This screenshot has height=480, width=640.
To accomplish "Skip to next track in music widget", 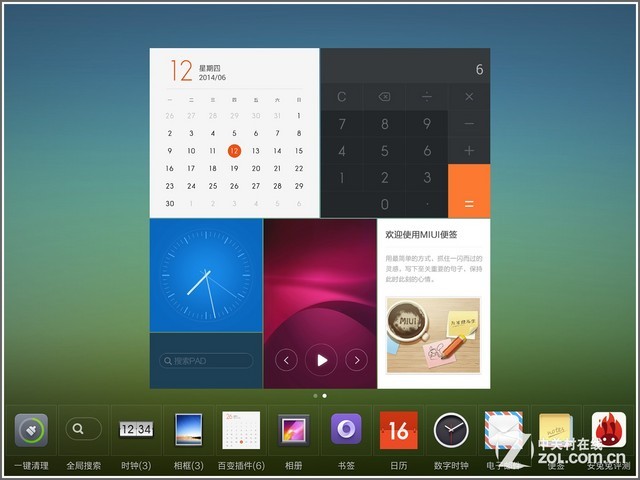I will [x=356, y=360].
